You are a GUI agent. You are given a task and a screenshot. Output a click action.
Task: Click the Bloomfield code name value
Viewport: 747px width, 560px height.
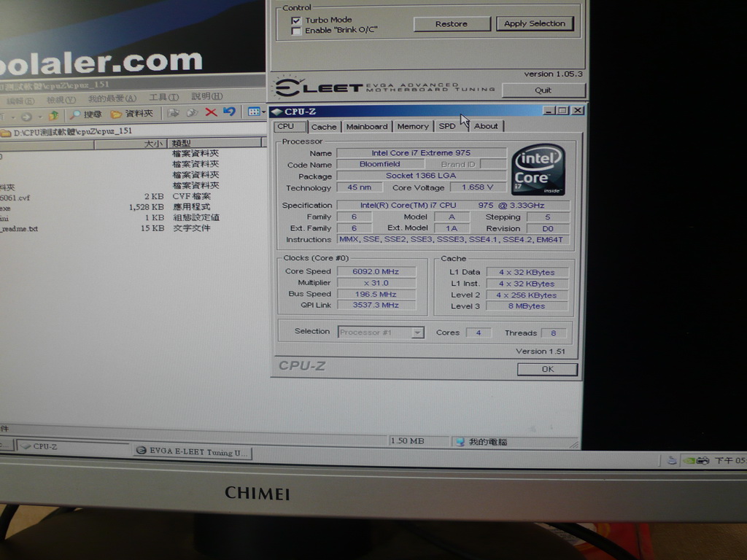[x=379, y=164]
